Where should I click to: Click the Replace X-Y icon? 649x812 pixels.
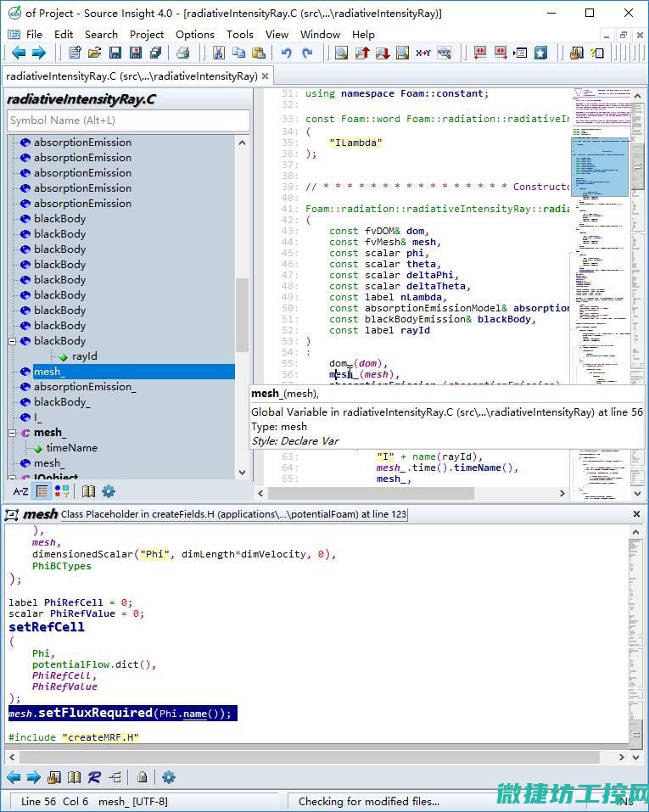(x=423, y=53)
